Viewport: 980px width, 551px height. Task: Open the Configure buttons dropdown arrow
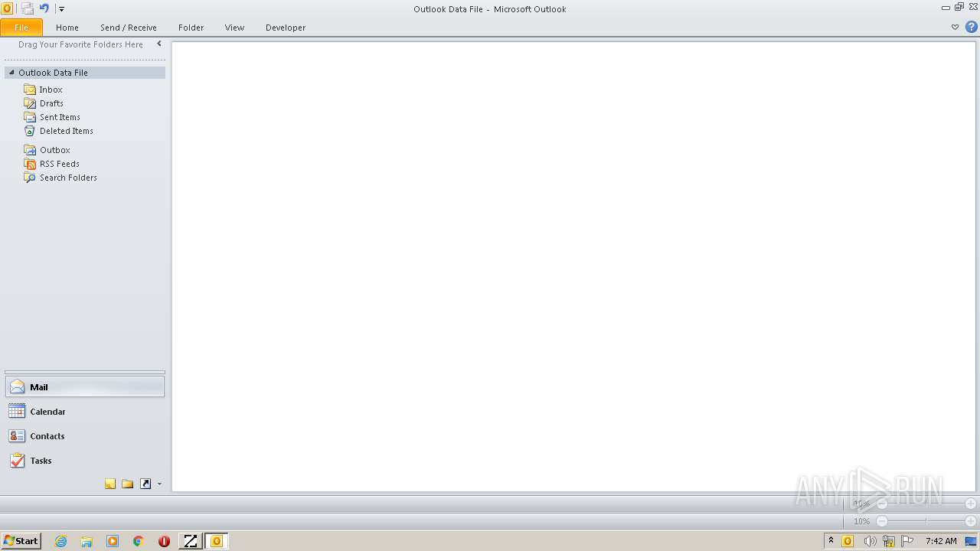click(159, 484)
